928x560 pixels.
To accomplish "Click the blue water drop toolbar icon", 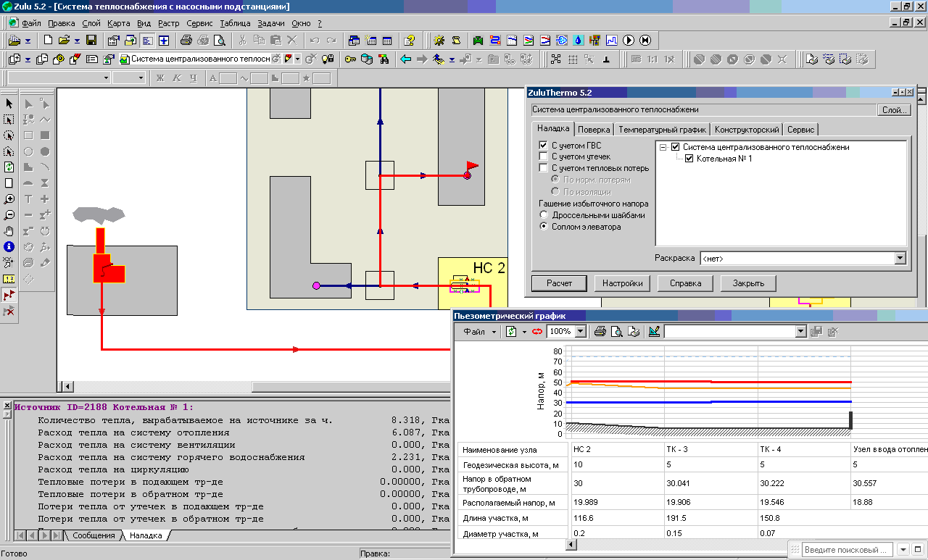I will [578, 41].
